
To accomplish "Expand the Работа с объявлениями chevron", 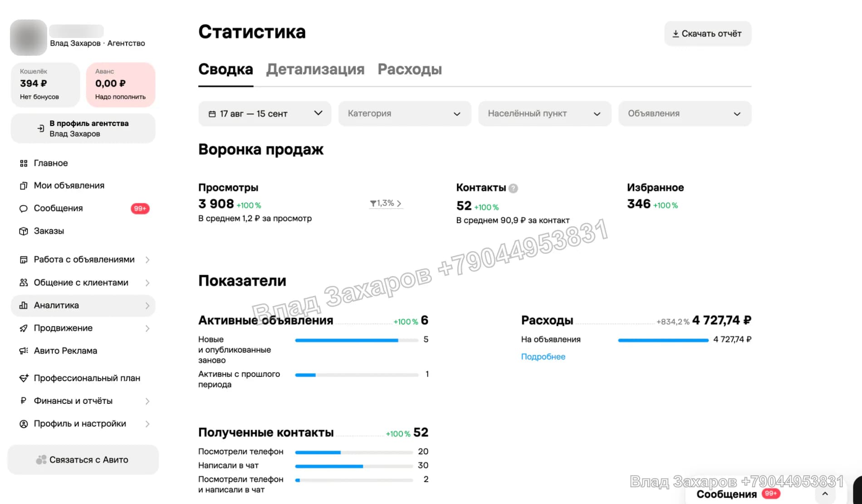I will (x=147, y=260).
